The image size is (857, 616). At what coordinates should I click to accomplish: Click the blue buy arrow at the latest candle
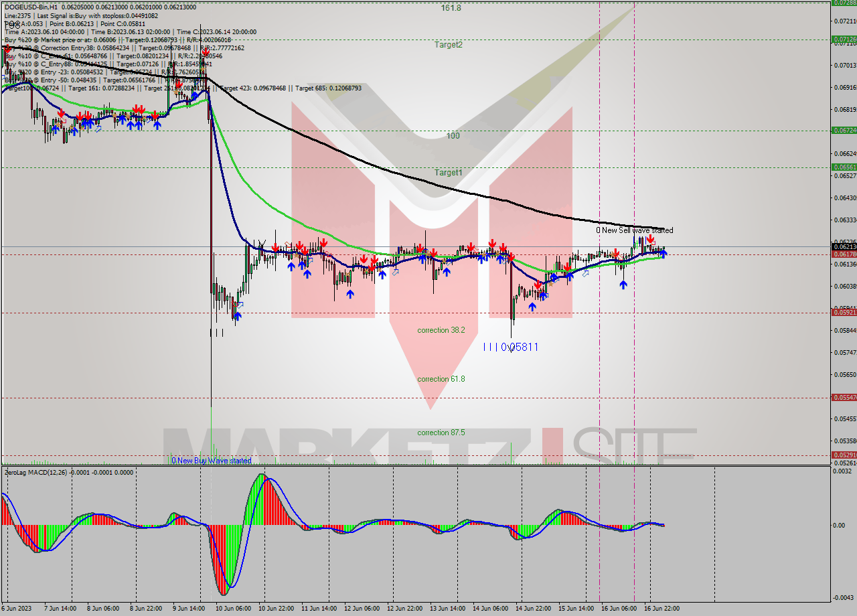(663, 254)
